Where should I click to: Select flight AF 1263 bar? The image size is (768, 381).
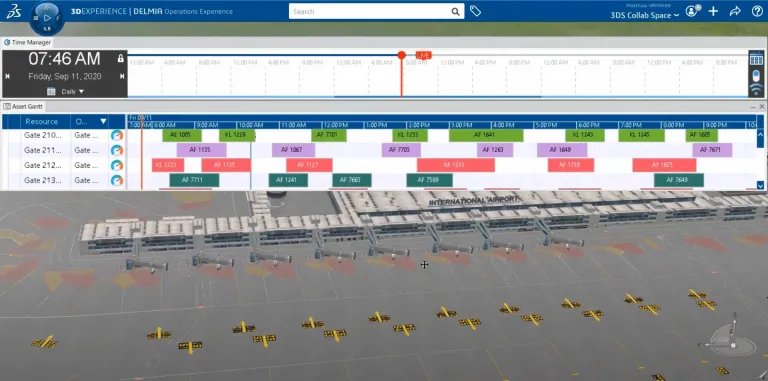[495, 150]
